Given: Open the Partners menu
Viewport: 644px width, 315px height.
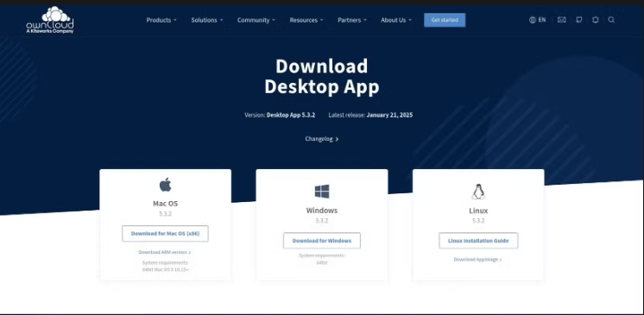Looking at the screenshot, I should tap(352, 20).
